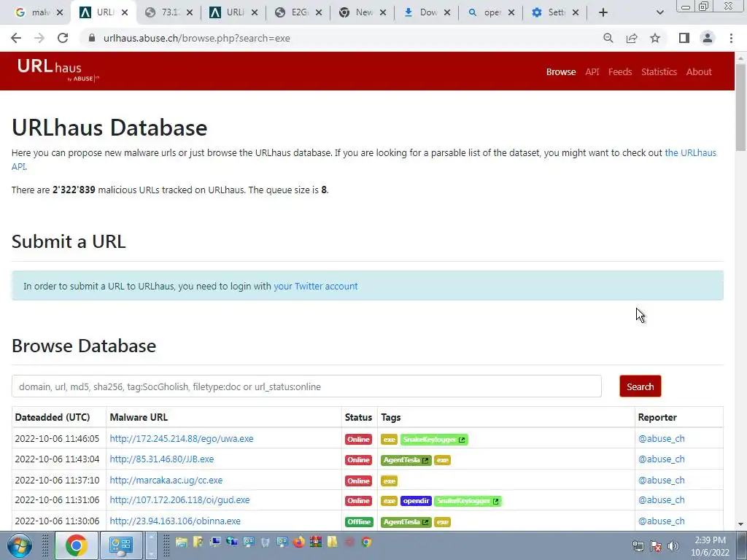Image resolution: width=747 pixels, height=560 pixels.
Task: Close the Downloads tab
Action: [447, 12]
